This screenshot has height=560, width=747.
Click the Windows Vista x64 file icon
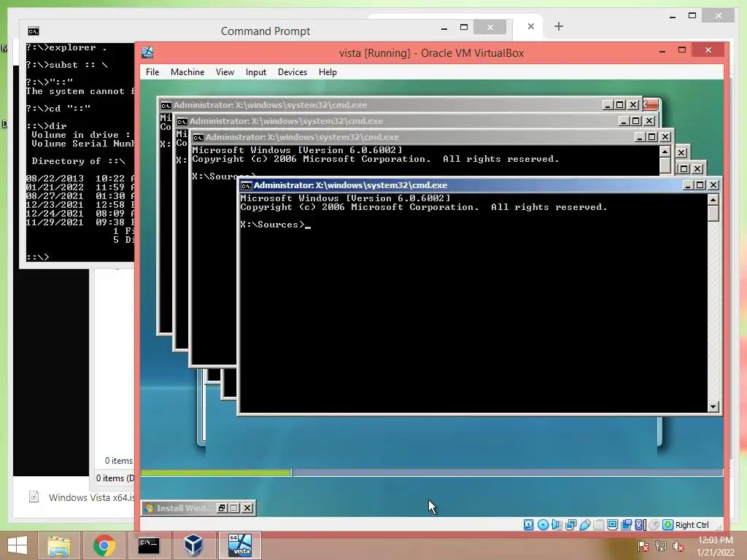34,497
